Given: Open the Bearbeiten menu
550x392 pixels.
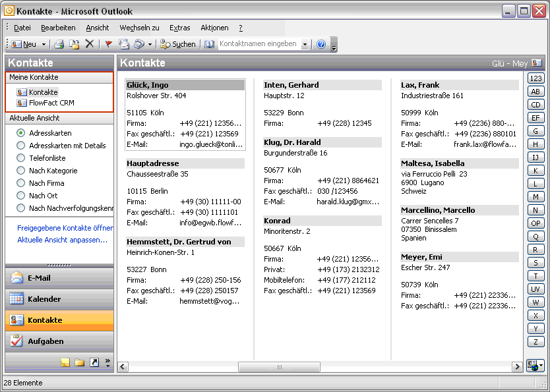Looking at the screenshot, I should coord(58,28).
